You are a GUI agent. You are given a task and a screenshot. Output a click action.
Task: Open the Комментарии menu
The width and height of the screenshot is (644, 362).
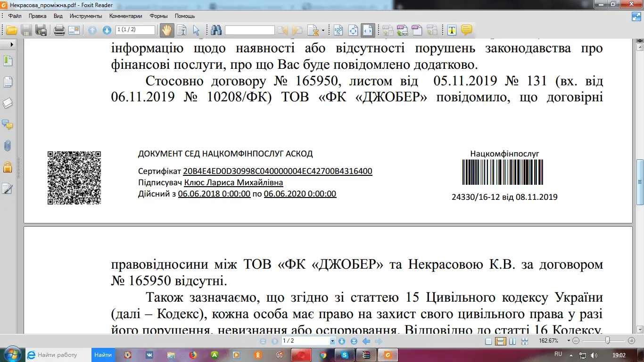coord(125,16)
